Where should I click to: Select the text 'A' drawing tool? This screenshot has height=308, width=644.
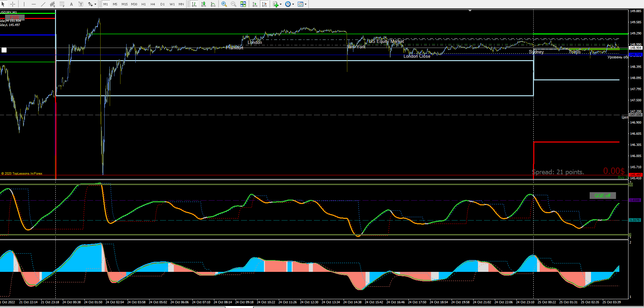72,4
